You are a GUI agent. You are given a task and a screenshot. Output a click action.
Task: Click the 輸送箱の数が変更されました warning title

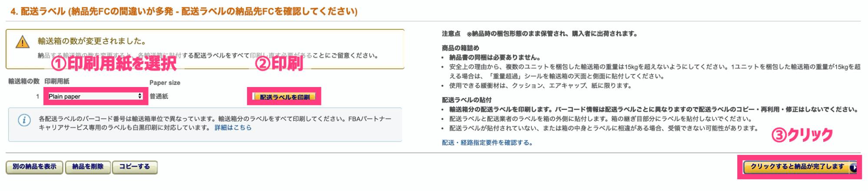[92, 41]
